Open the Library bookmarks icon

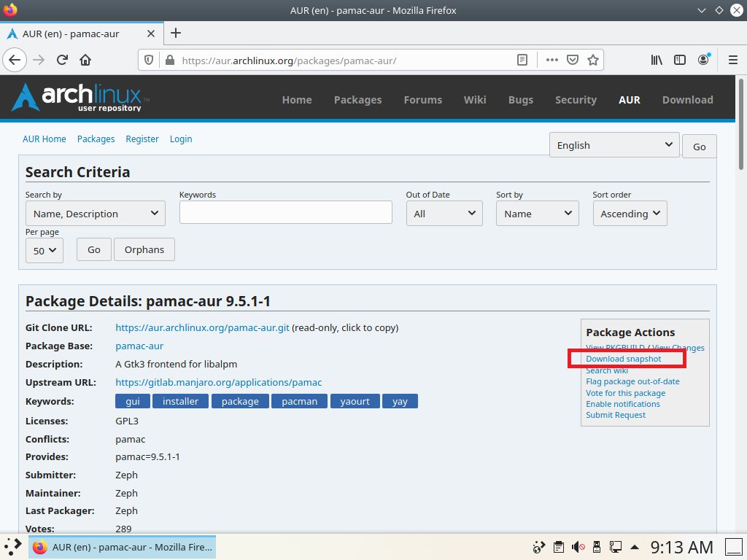tap(657, 60)
